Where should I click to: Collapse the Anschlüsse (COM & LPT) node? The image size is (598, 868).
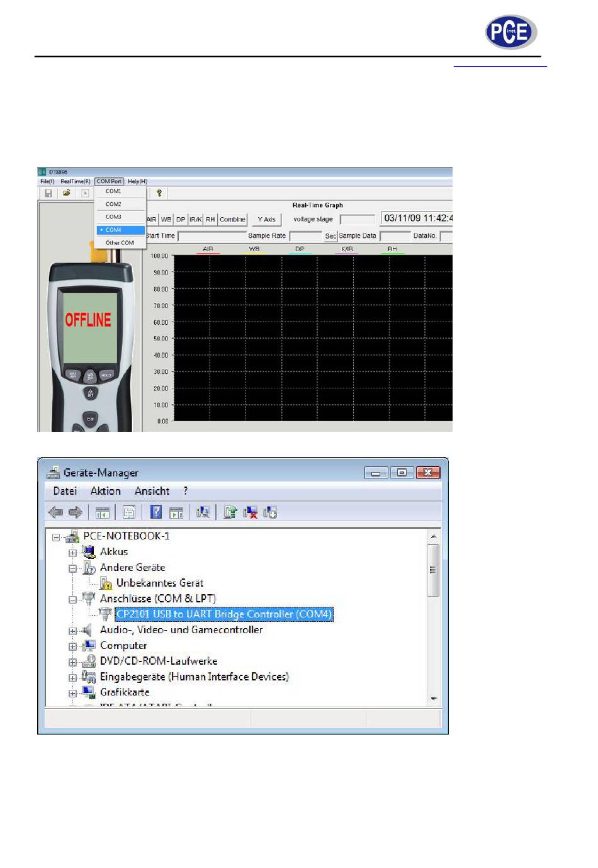(x=73, y=599)
